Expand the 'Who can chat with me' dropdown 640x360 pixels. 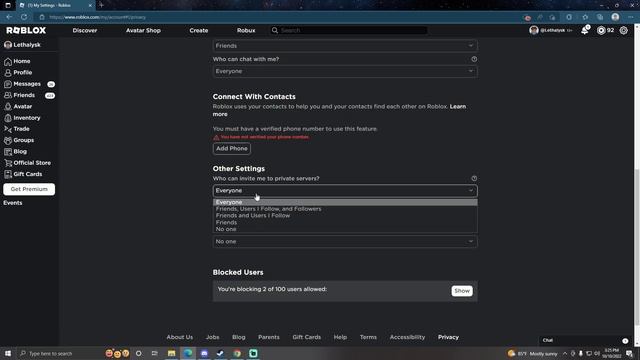[x=345, y=71]
